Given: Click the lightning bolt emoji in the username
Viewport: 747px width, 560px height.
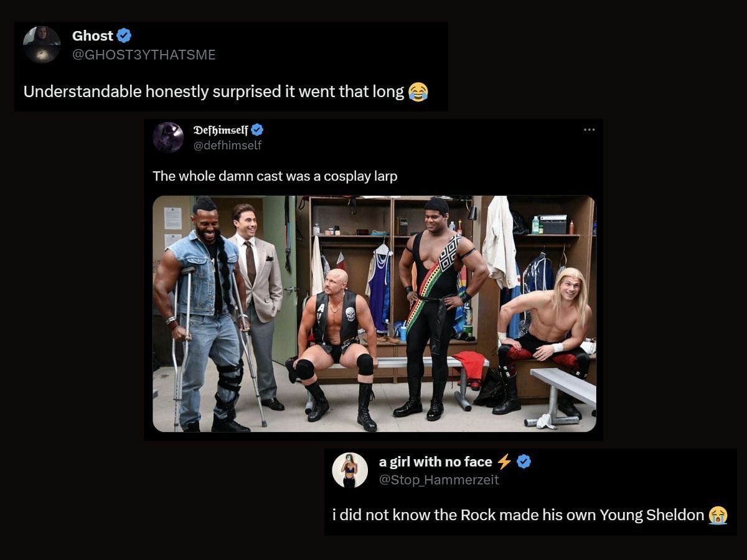Looking at the screenshot, I should [504, 462].
